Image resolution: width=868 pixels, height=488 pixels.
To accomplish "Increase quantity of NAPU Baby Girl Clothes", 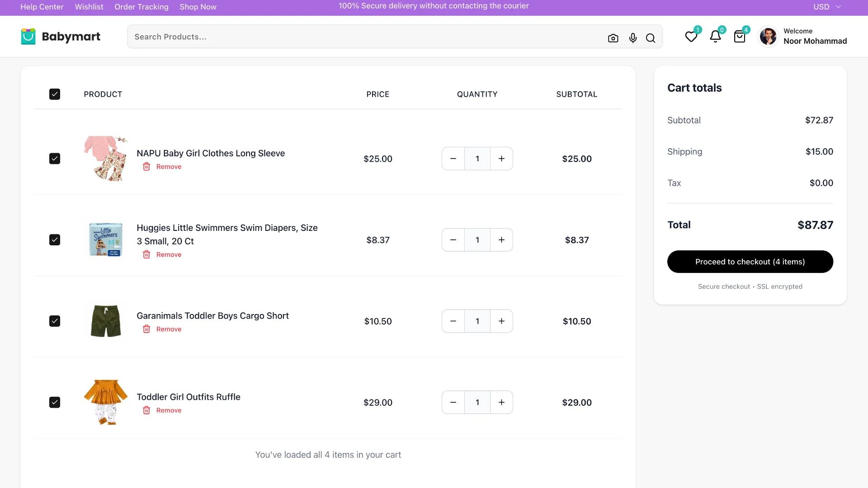I will coord(501,159).
